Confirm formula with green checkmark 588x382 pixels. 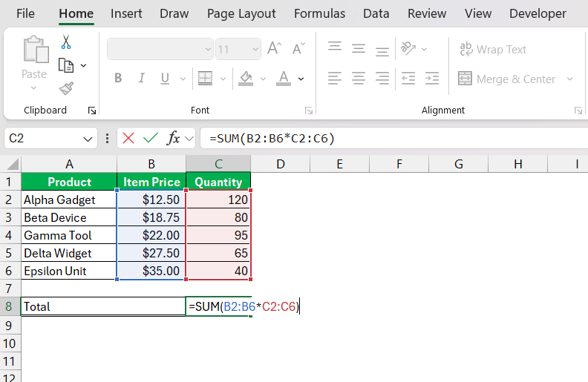tap(151, 138)
